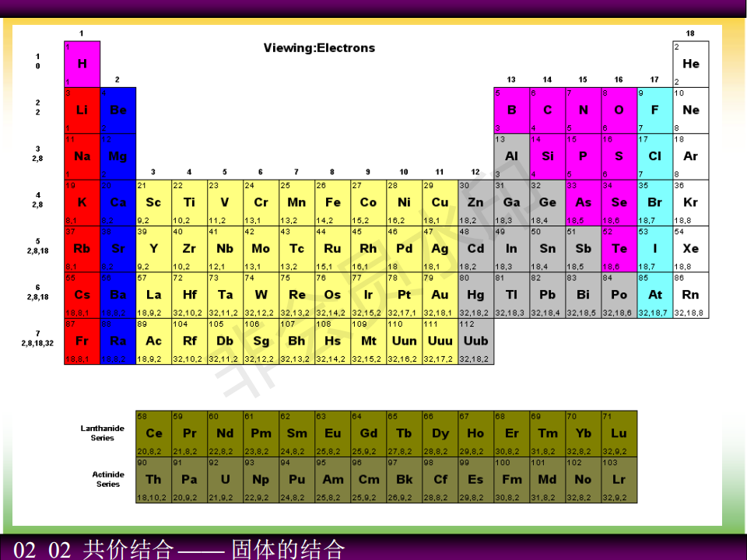The image size is (747, 560).
Task: Select the Iron (Fe) element cell
Action: [x=332, y=202]
